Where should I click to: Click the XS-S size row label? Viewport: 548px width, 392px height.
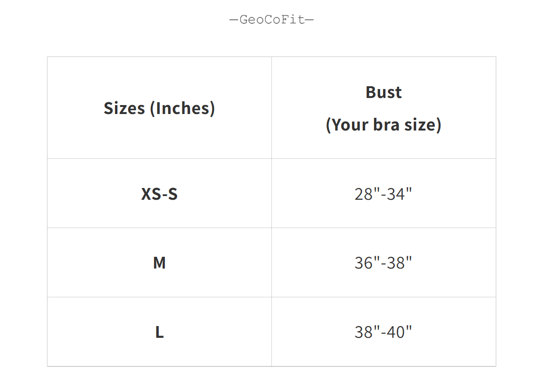[x=159, y=194]
